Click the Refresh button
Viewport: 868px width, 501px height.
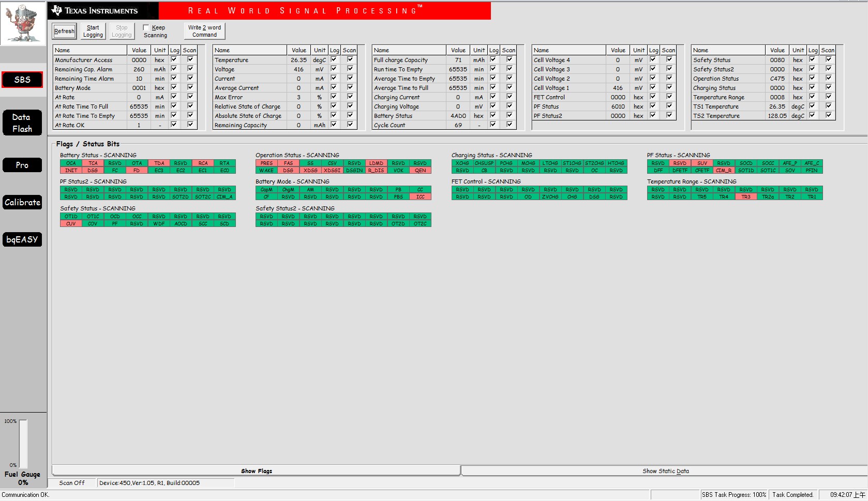click(x=64, y=31)
